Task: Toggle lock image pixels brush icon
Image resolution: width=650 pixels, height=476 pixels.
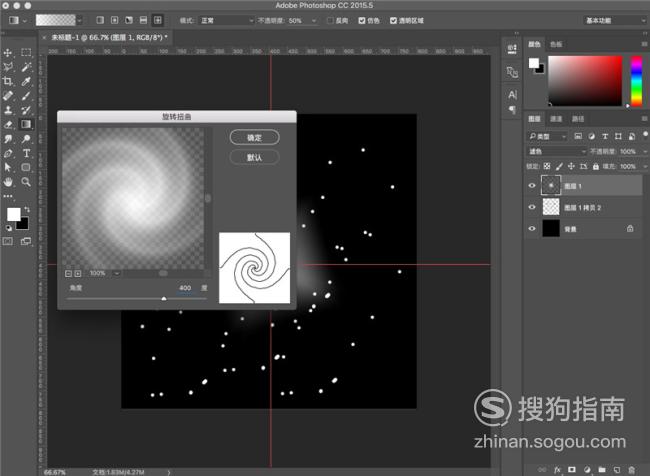Action: [x=559, y=166]
